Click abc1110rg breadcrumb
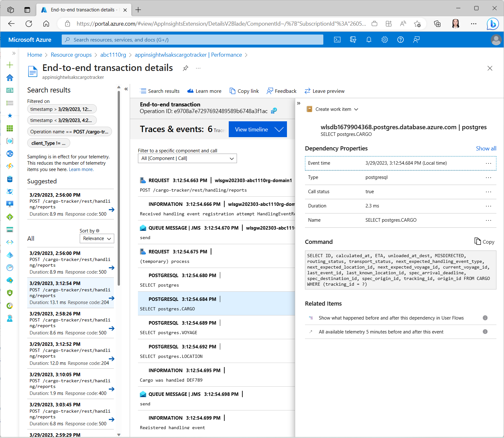The height and width of the screenshot is (438, 504). coord(113,55)
